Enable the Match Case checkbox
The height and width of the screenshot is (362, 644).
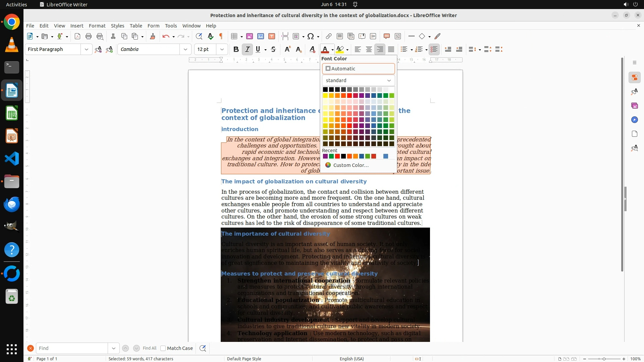pyautogui.click(x=163, y=348)
